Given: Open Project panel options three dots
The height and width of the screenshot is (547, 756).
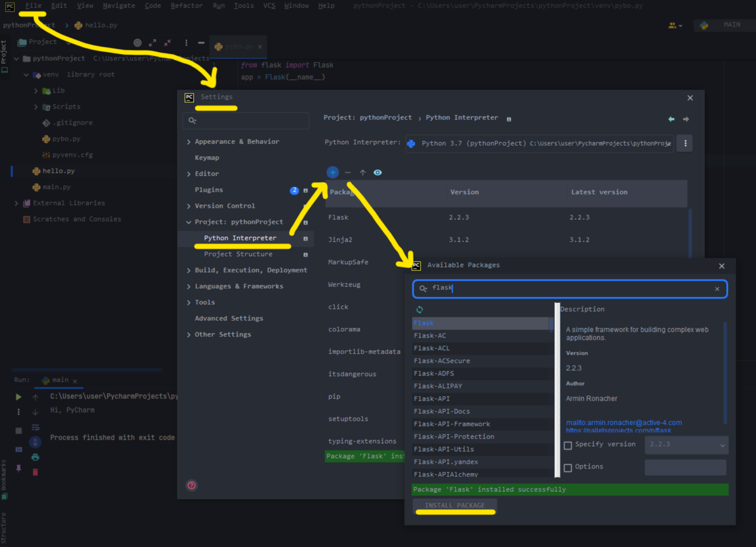Looking at the screenshot, I should pos(186,42).
